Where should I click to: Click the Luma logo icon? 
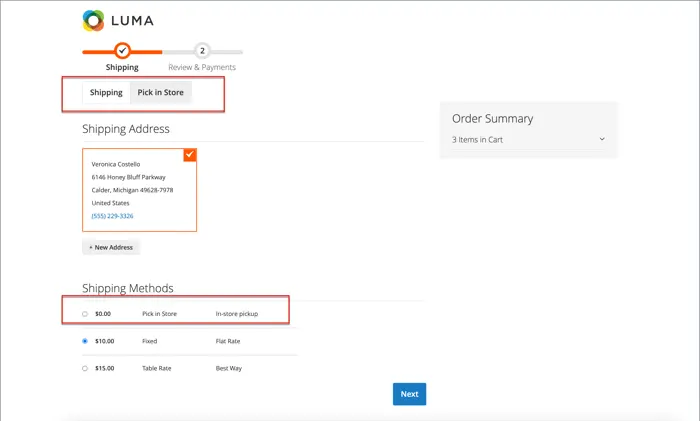point(93,20)
